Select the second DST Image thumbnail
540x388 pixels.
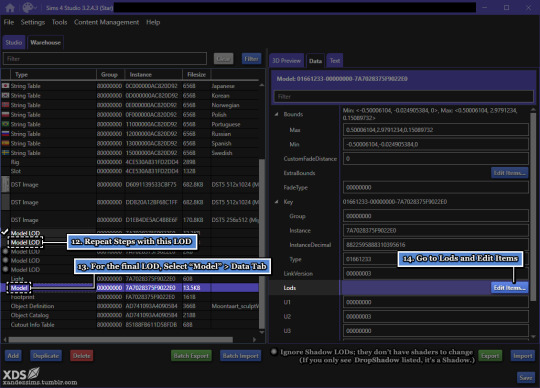click(x=6, y=202)
